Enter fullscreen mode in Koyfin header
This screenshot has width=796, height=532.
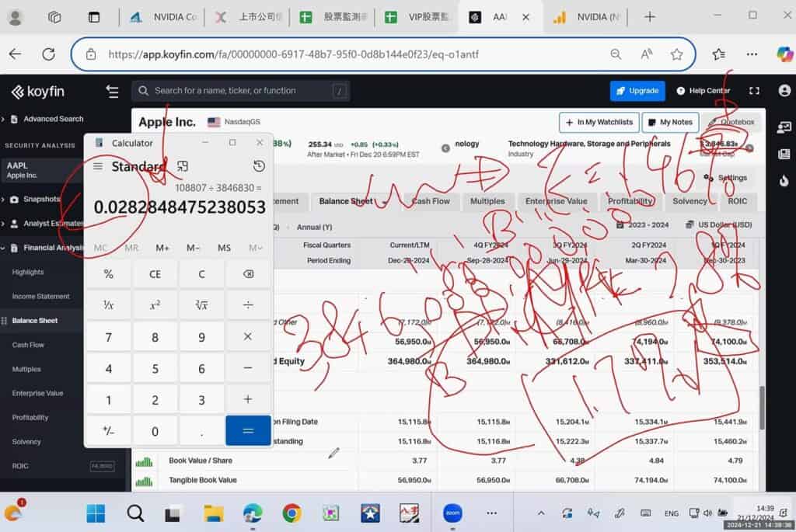tap(753, 91)
